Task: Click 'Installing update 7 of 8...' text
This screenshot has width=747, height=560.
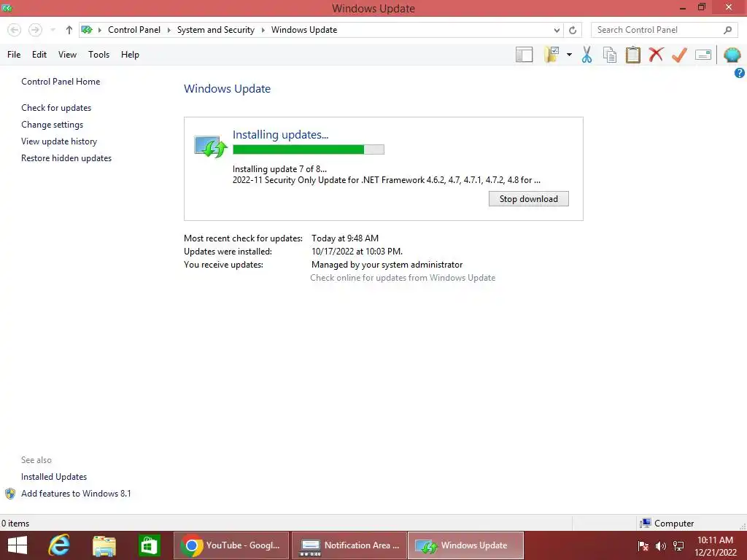Action: point(279,169)
